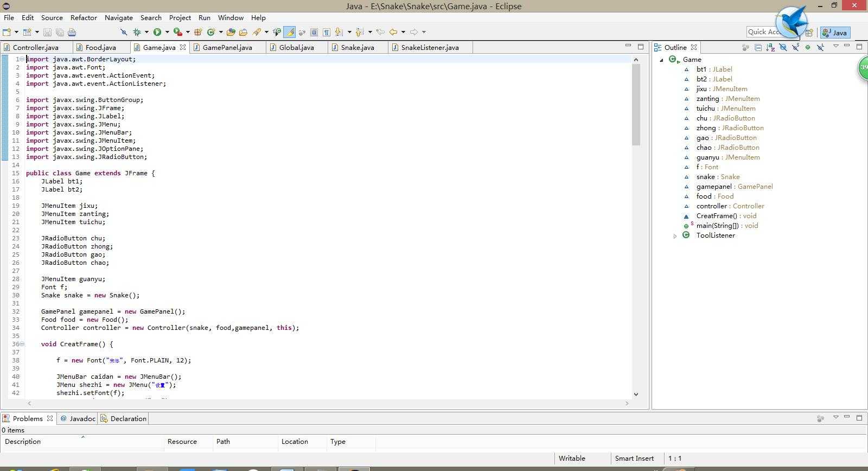Click the Run Last Tool (coverage) icon
Screen dimensions: 868x471
177,32
